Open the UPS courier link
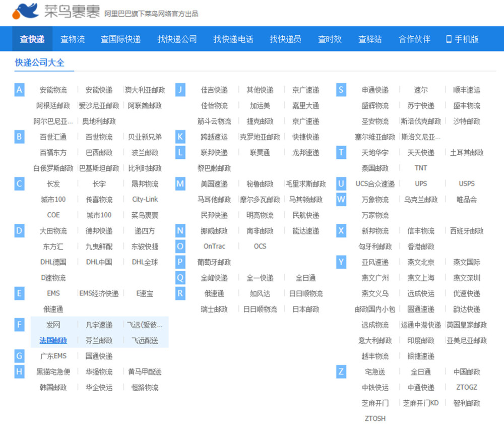The width and height of the screenshot is (504, 431). pyautogui.click(x=421, y=184)
